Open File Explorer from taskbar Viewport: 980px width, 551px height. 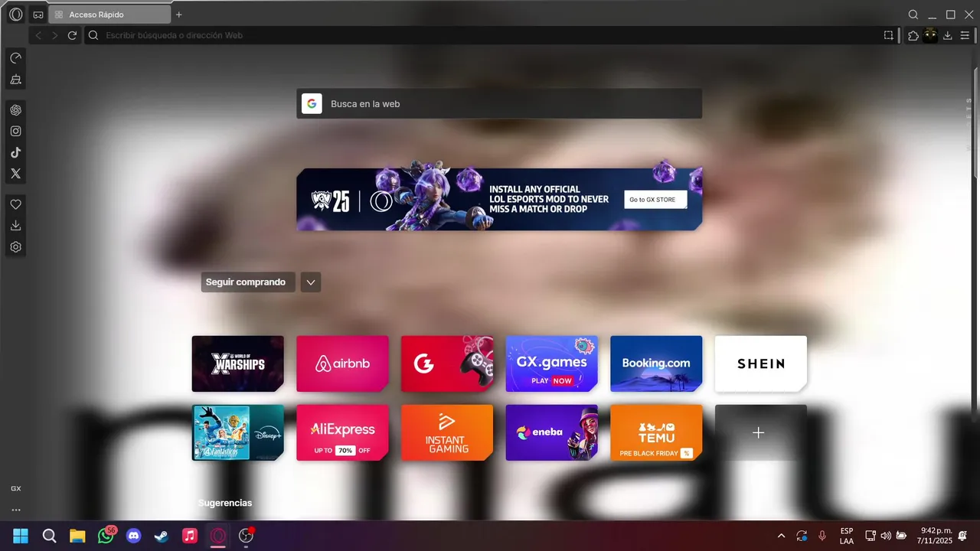point(77,536)
